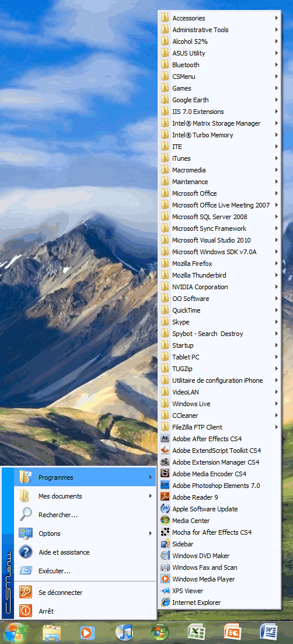This screenshot has height=644, width=293.
Task: Open the Windows Media Center taskbar icon
Action: (160, 633)
